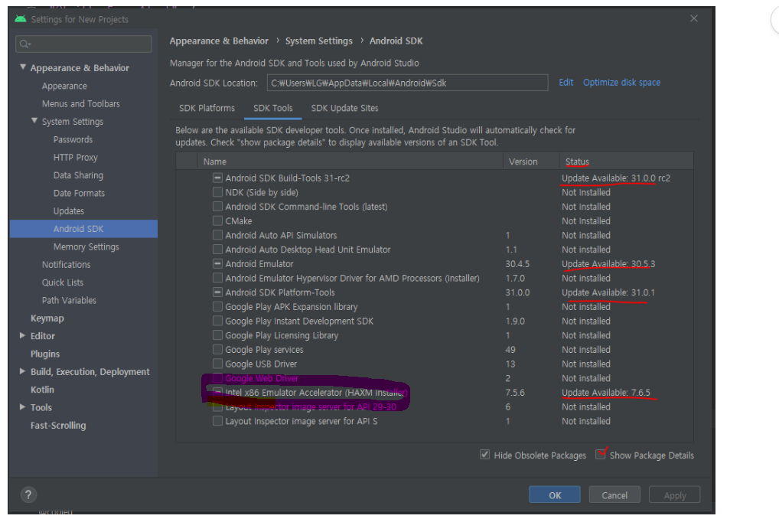Select HTTP Proxy settings
Screen dimensions: 779x532
(x=76, y=158)
